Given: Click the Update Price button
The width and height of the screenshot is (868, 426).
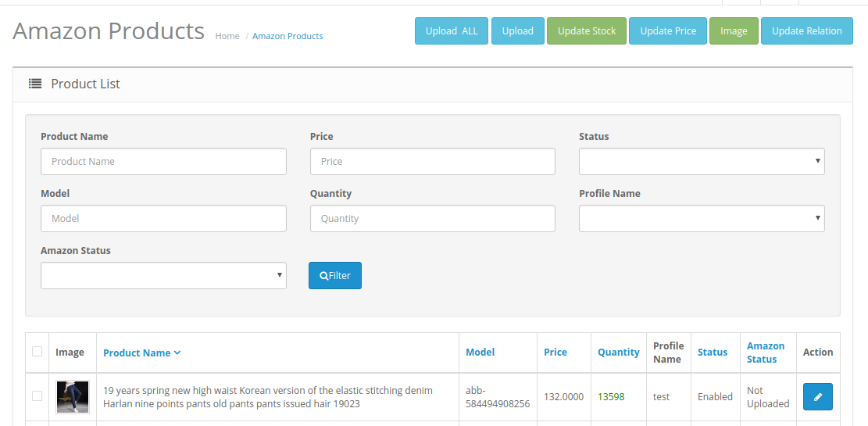Looking at the screenshot, I should point(667,31).
